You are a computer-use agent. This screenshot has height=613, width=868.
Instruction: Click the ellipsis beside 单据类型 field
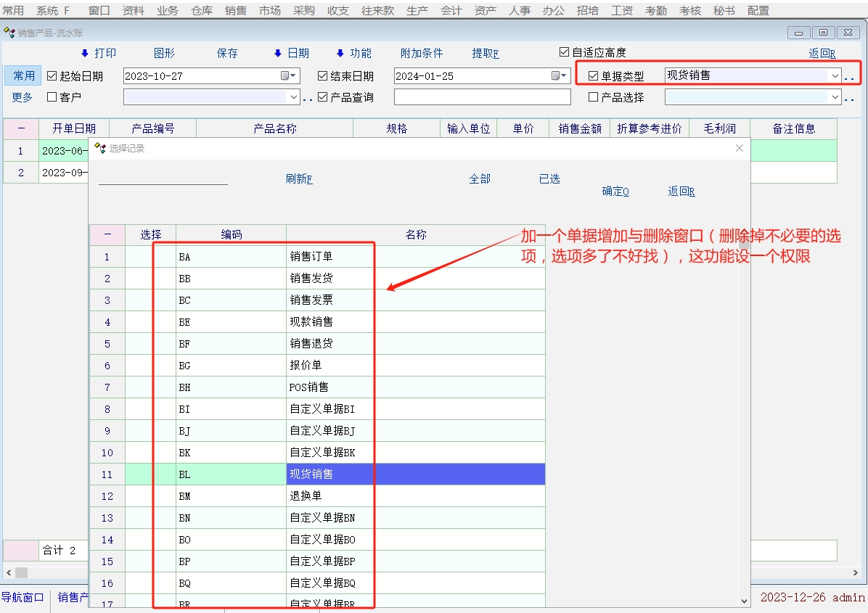[x=848, y=77]
